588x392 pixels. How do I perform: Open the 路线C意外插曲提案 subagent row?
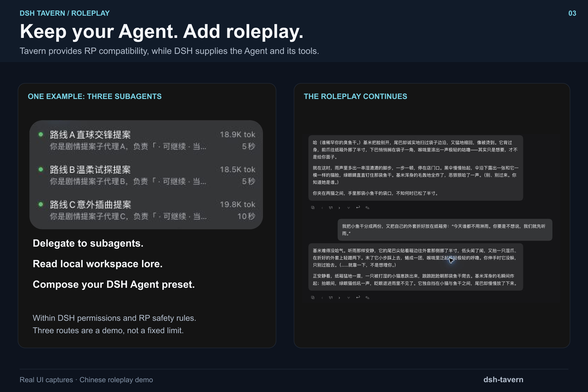(146, 210)
